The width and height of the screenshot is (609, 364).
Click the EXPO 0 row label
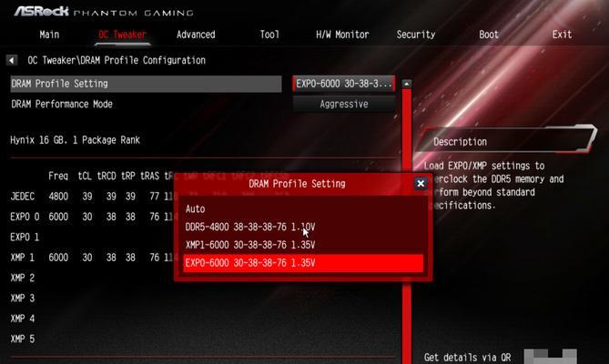pos(25,217)
